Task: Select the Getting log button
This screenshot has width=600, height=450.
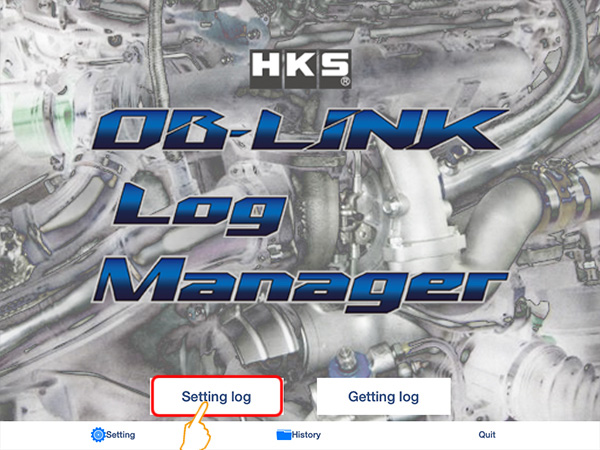Action: (383, 396)
